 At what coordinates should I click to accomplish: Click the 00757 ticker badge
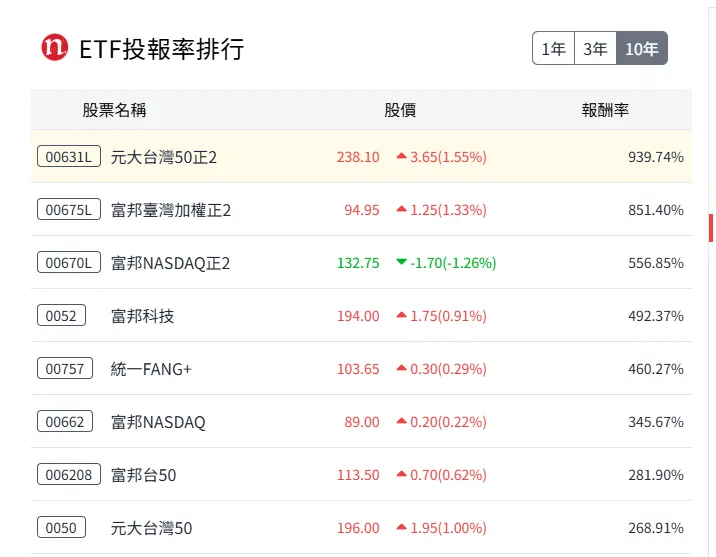[x=65, y=369]
